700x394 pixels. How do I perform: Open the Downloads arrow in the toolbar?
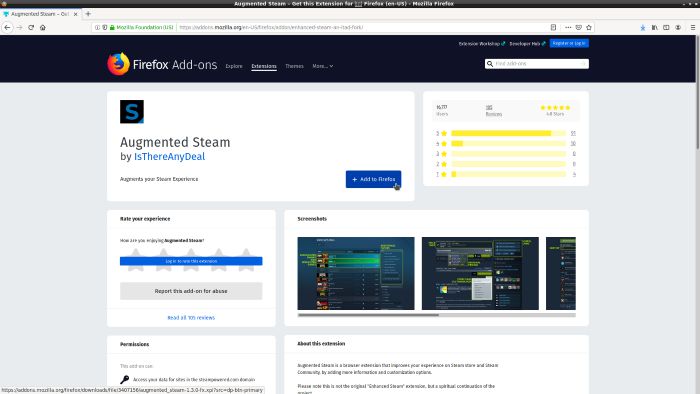pos(643,27)
